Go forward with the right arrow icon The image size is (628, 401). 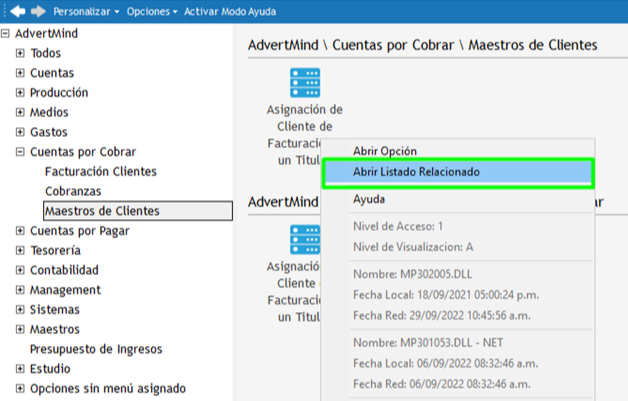38,11
